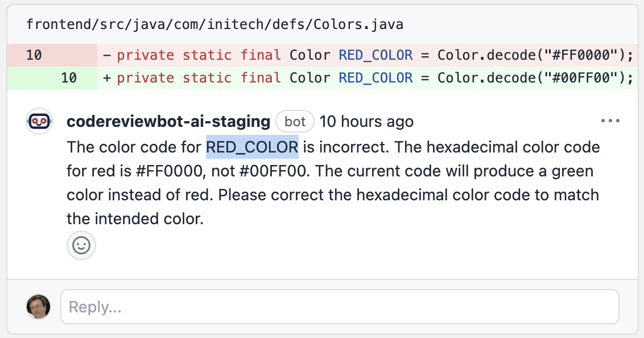Viewport: 644px width, 338px height.
Task: Click RED_COLOR identifier in the added line
Action: tap(375, 77)
